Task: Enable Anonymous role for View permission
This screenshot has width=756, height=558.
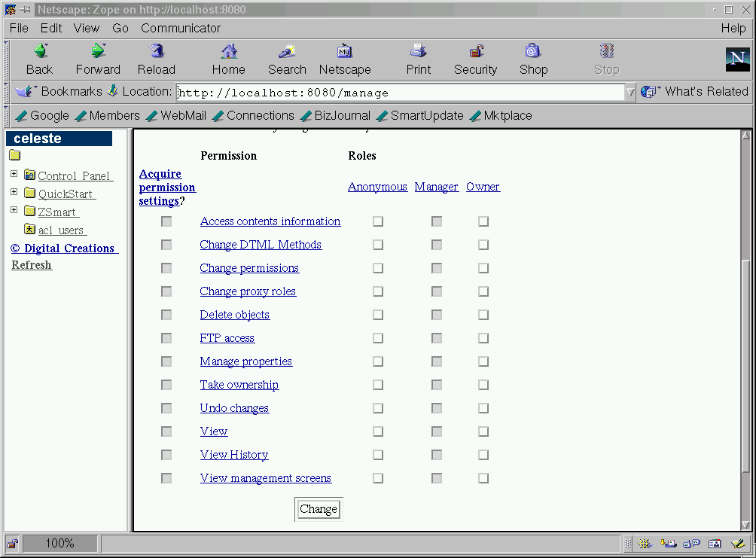Action: pyautogui.click(x=378, y=431)
